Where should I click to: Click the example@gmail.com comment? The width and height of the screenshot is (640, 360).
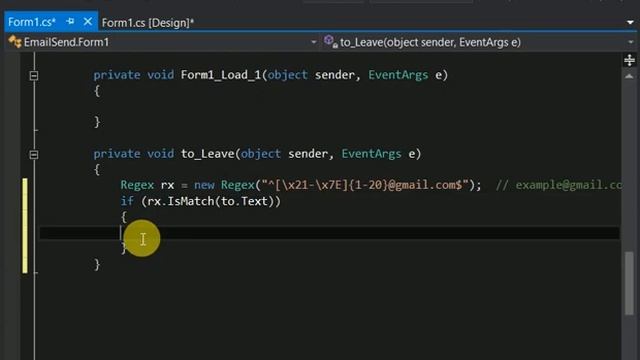pyautogui.click(x=559, y=185)
